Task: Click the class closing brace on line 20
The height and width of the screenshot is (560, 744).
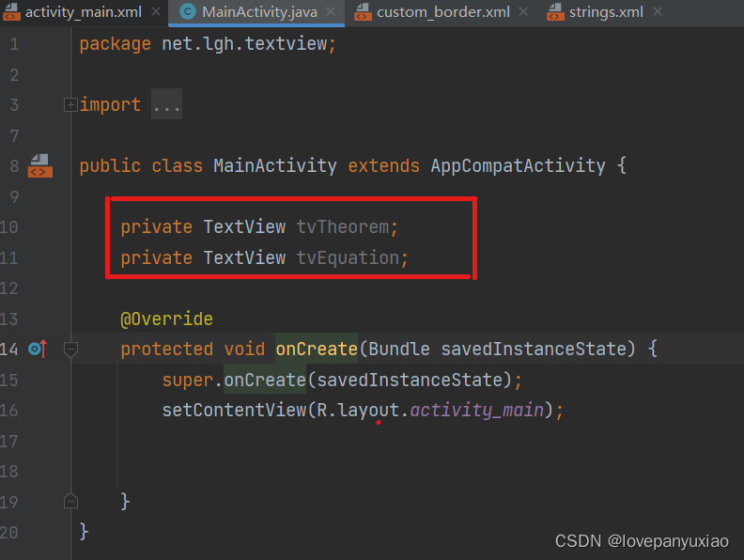Action: [84, 532]
